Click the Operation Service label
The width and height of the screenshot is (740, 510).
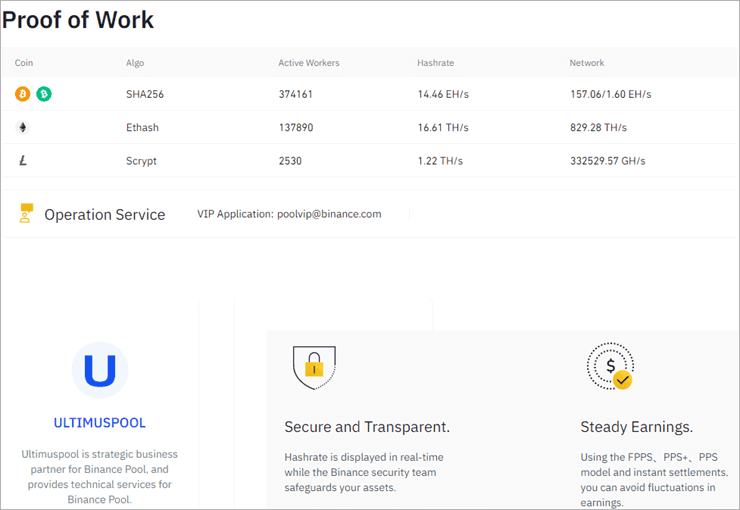click(105, 215)
